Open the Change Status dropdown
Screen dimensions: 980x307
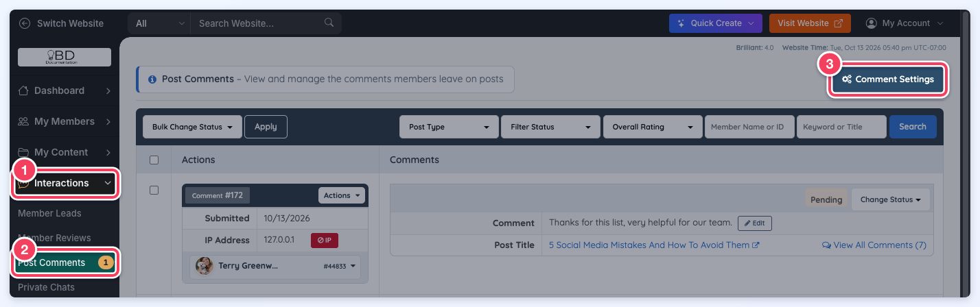point(891,199)
